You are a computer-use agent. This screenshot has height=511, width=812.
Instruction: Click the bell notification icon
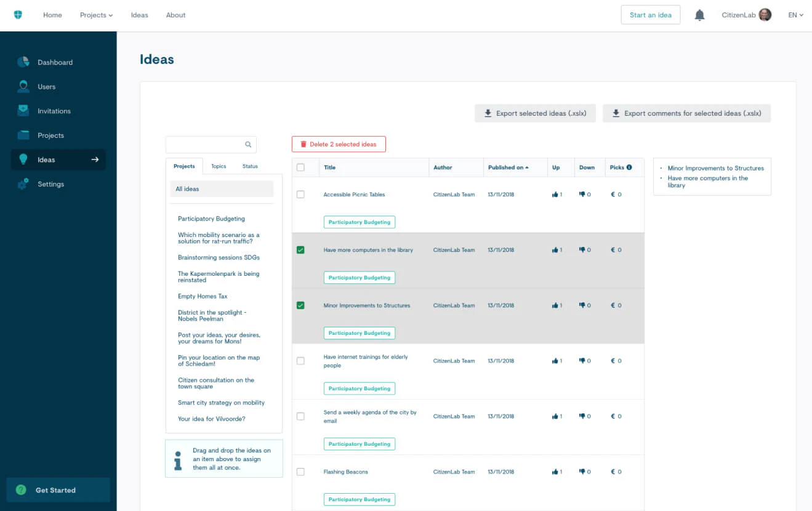[699, 15]
